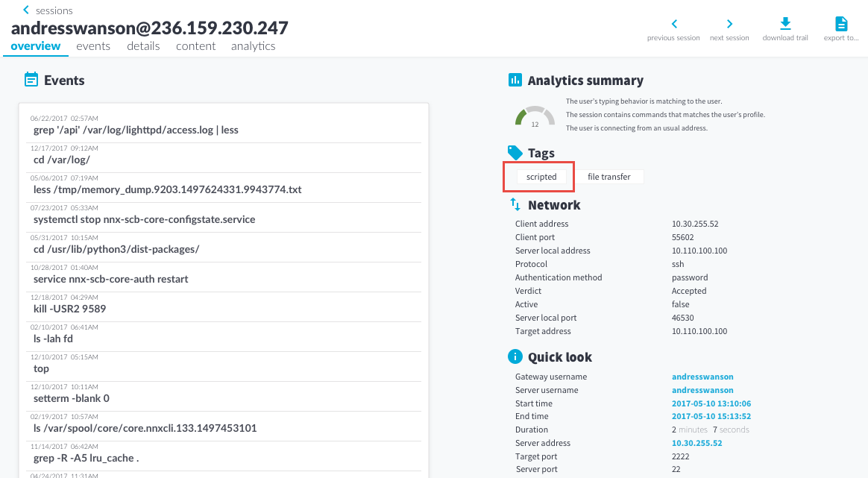868x478 pixels.
Task: Click the export to file icon
Action: click(x=840, y=25)
